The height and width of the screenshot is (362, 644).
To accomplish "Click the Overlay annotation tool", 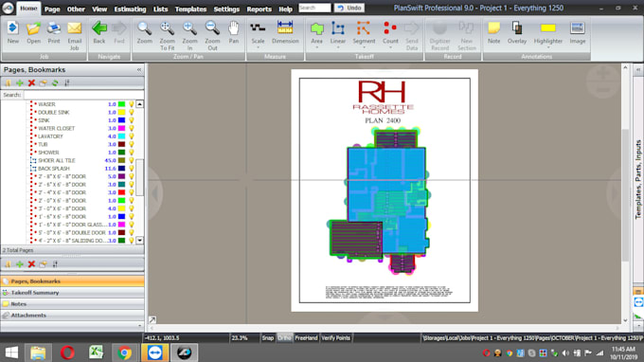I will pyautogui.click(x=517, y=33).
